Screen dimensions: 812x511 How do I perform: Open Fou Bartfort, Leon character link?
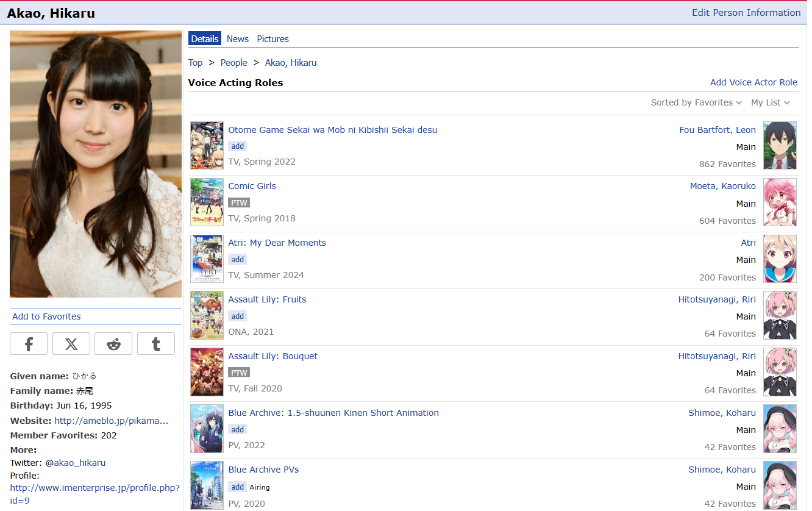pos(718,130)
